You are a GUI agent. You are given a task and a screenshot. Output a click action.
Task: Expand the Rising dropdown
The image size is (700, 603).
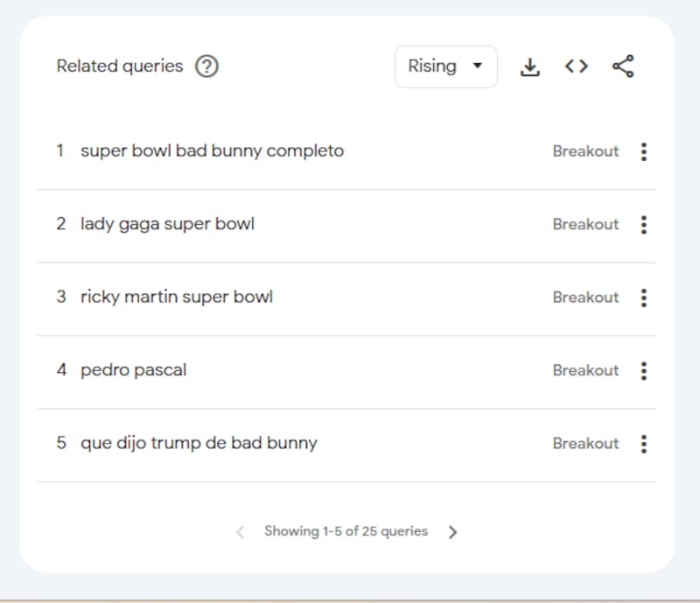point(445,67)
